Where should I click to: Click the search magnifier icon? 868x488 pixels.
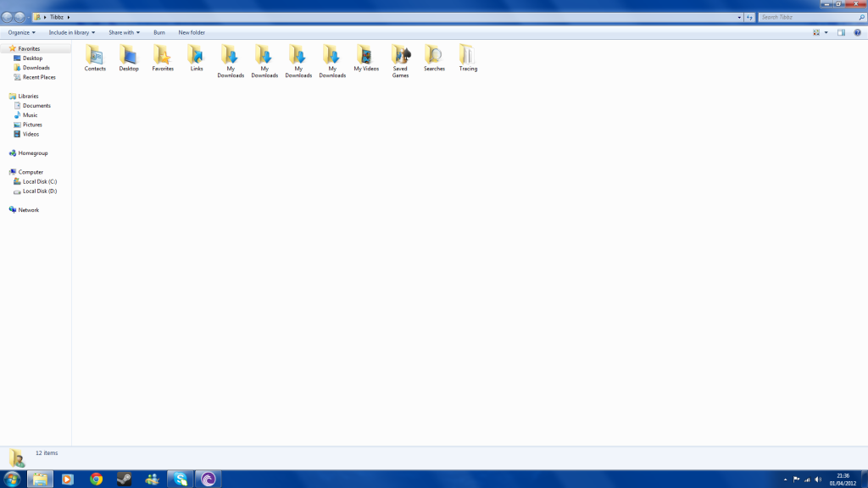tap(861, 17)
